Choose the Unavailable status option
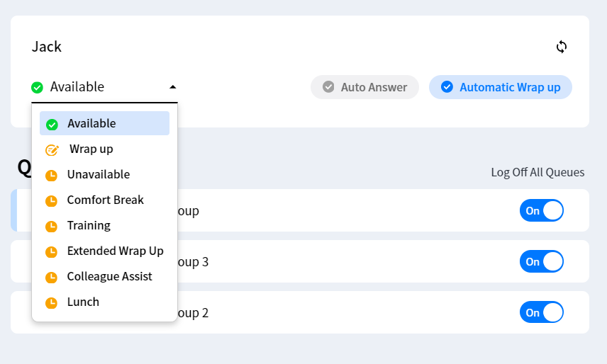The width and height of the screenshot is (607, 364). click(98, 174)
